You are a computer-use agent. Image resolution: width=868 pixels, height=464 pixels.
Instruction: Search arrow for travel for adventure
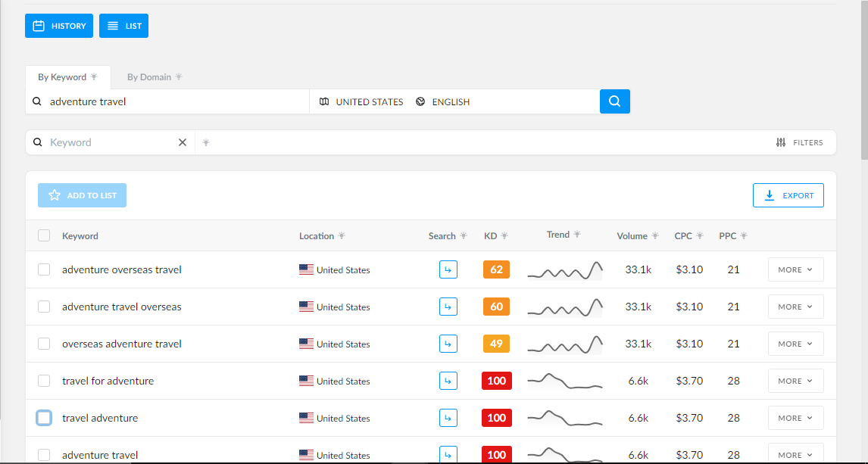(x=448, y=381)
